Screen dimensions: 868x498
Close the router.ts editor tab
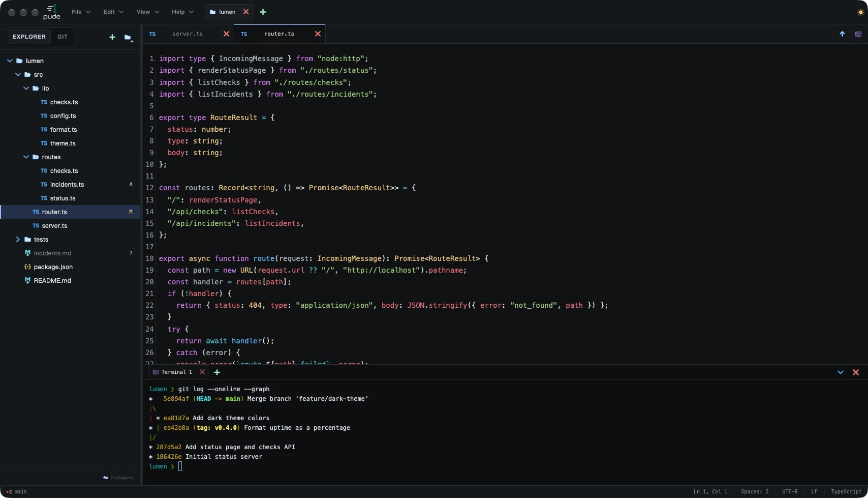click(318, 34)
